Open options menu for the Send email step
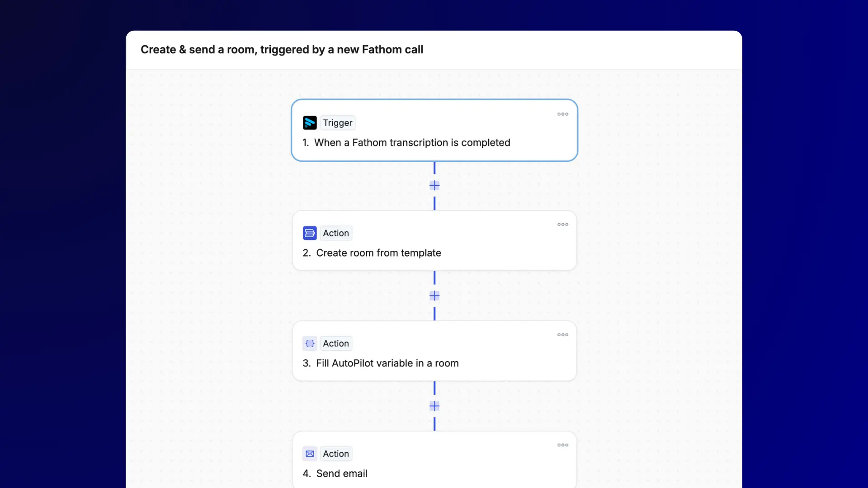Image resolution: width=868 pixels, height=488 pixels. tap(562, 445)
